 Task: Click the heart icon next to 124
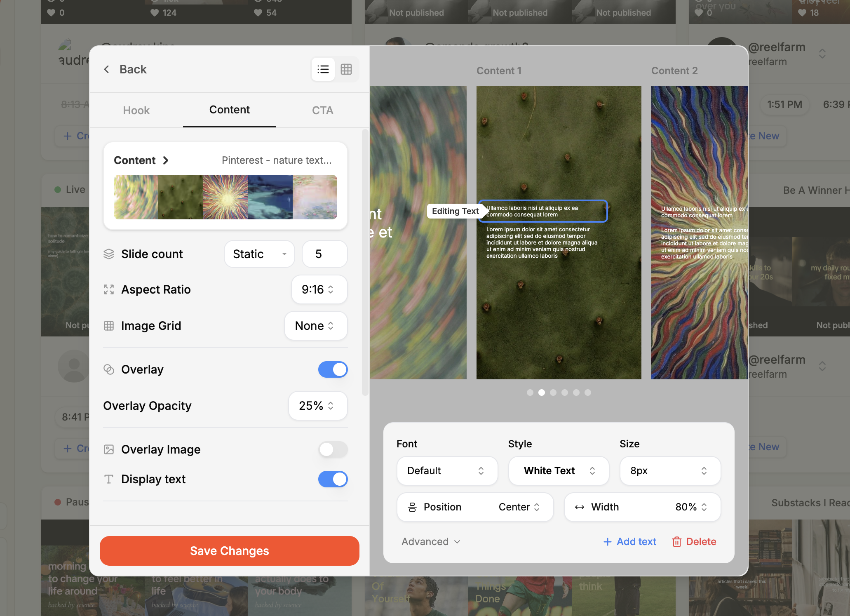(x=155, y=13)
